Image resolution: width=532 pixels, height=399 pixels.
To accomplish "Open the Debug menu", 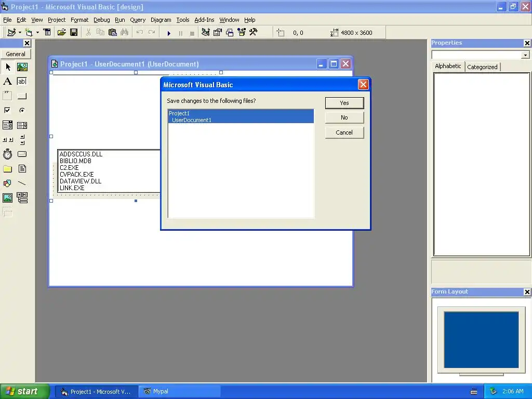I will [101, 20].
